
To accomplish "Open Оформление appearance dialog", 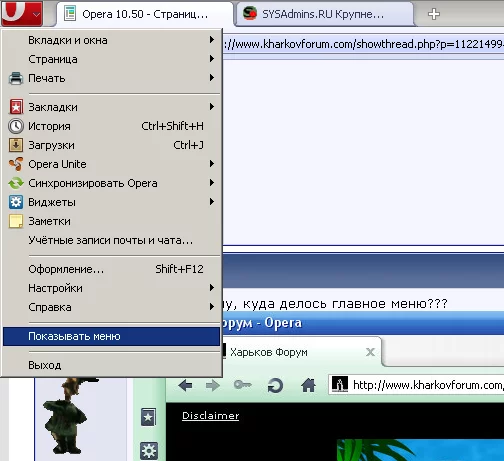I will 111,269.
